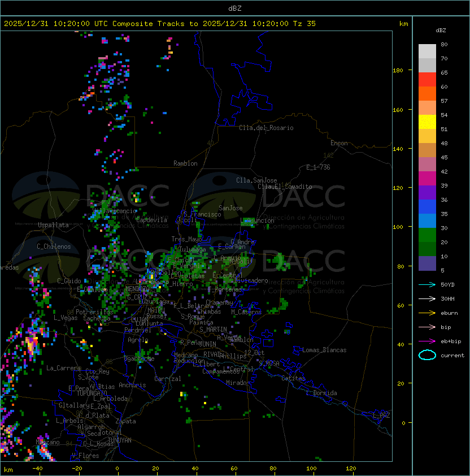
Task: Click the MENDOZA city label
Action: click(x=137, y=288)
